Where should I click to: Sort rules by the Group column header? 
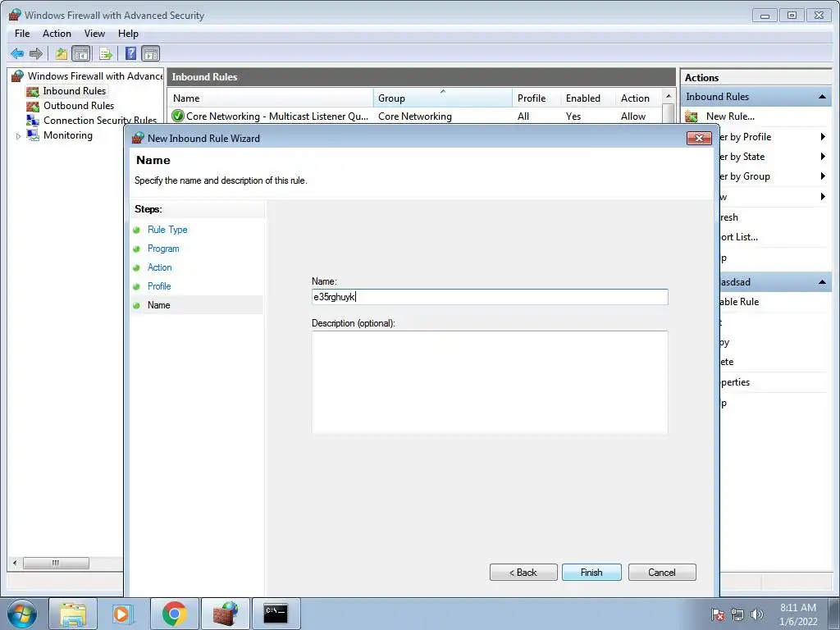tap(442, 98)
